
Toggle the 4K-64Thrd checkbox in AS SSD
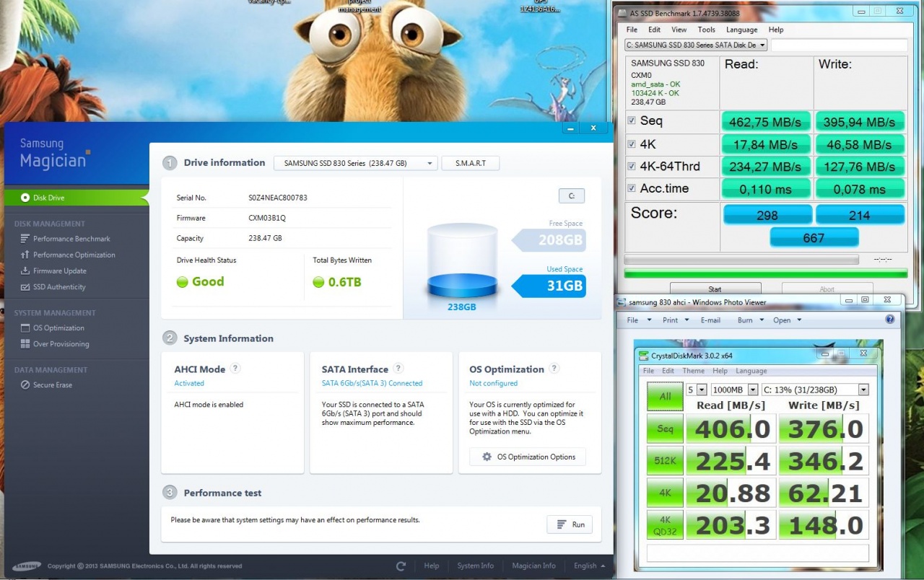[x=632, y=167]
